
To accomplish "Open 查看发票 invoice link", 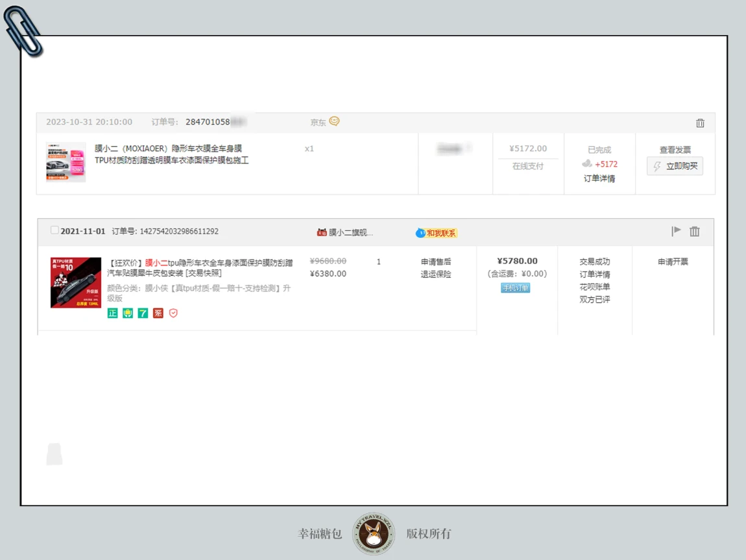I will coord(675,150).
